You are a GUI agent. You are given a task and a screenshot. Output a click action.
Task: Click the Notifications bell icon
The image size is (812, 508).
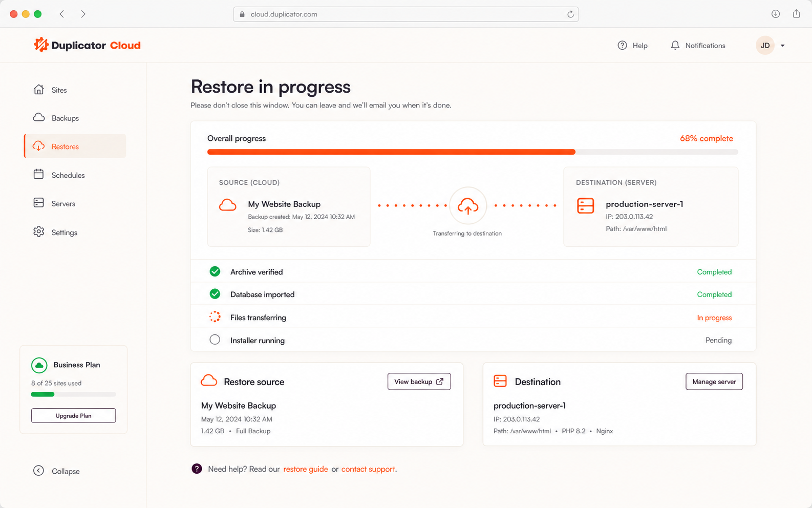pos(675,45)
